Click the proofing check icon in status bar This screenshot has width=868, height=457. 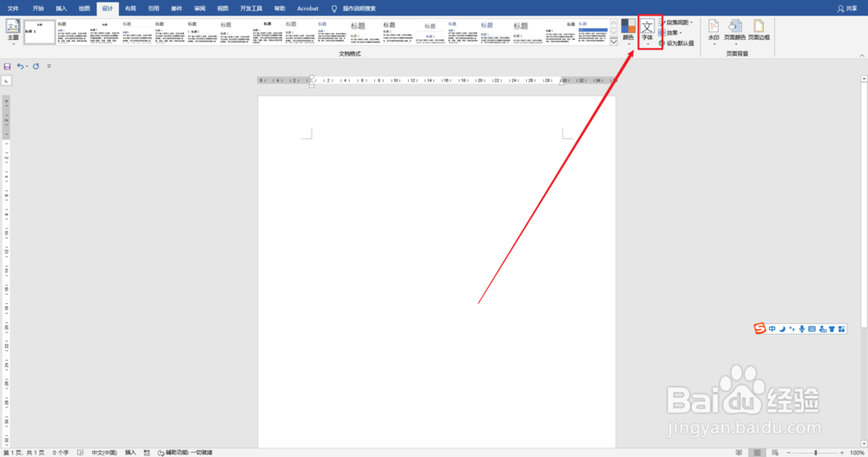point(80,453)
